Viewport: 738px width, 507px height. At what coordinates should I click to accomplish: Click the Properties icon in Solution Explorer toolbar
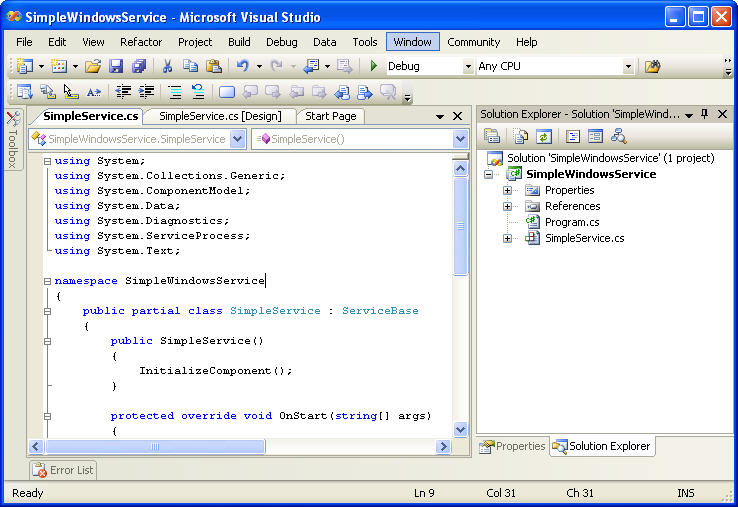(x=492, y=137)
